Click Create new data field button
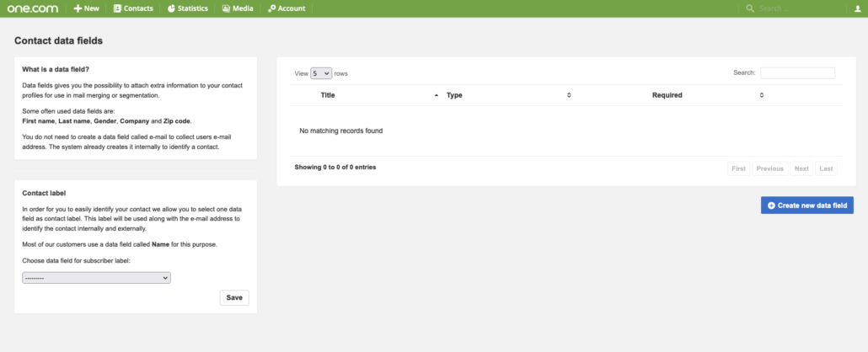Viewport: 868px width, 352px height. 807,205
